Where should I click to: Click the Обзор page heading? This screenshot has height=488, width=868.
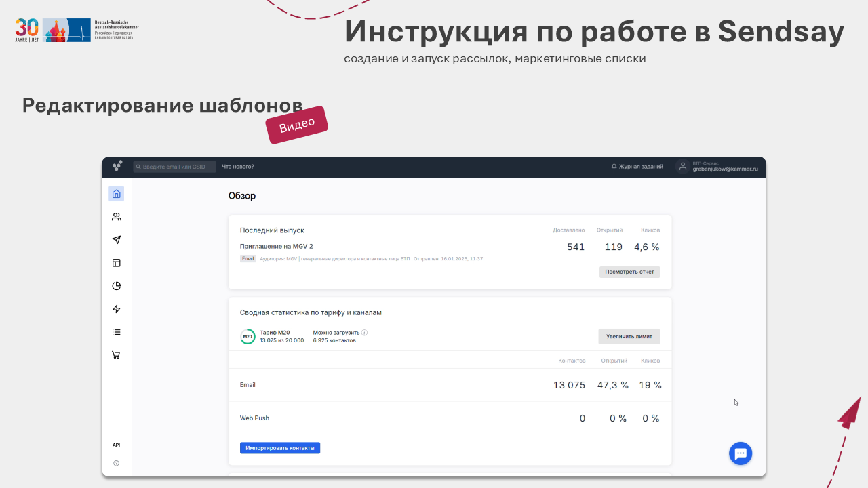[242, 196]
